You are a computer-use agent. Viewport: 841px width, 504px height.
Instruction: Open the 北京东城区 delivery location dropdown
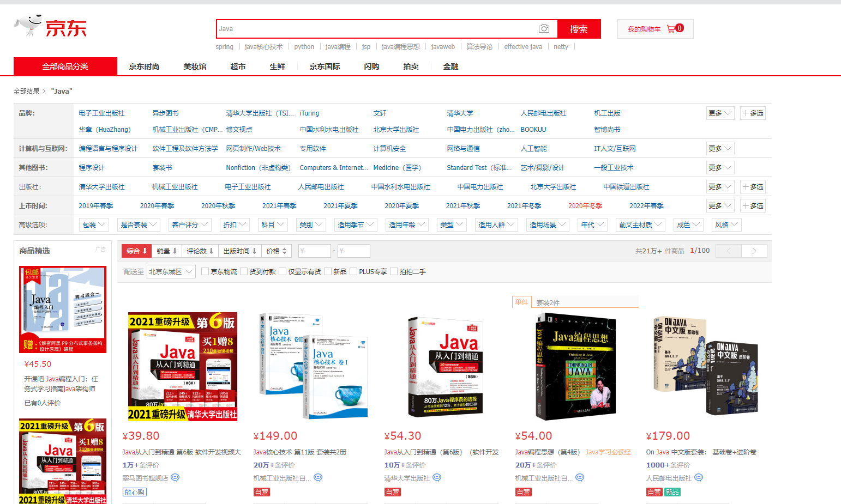[x=171, y=271]
